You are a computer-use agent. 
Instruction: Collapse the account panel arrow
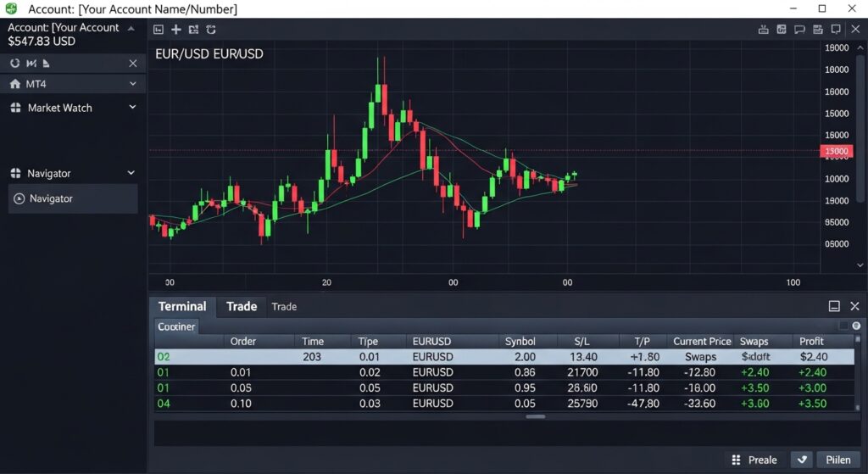click(131, 28)
